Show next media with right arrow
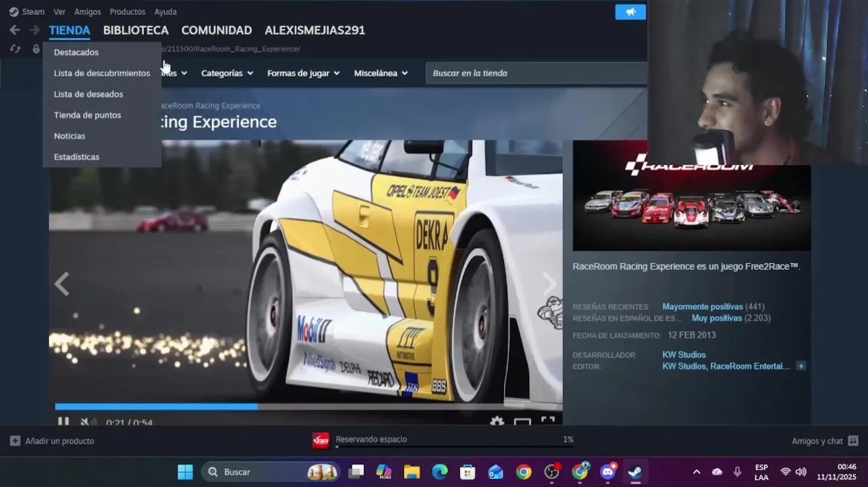This screenshot has height=487, width=868. tap(549, 283)
